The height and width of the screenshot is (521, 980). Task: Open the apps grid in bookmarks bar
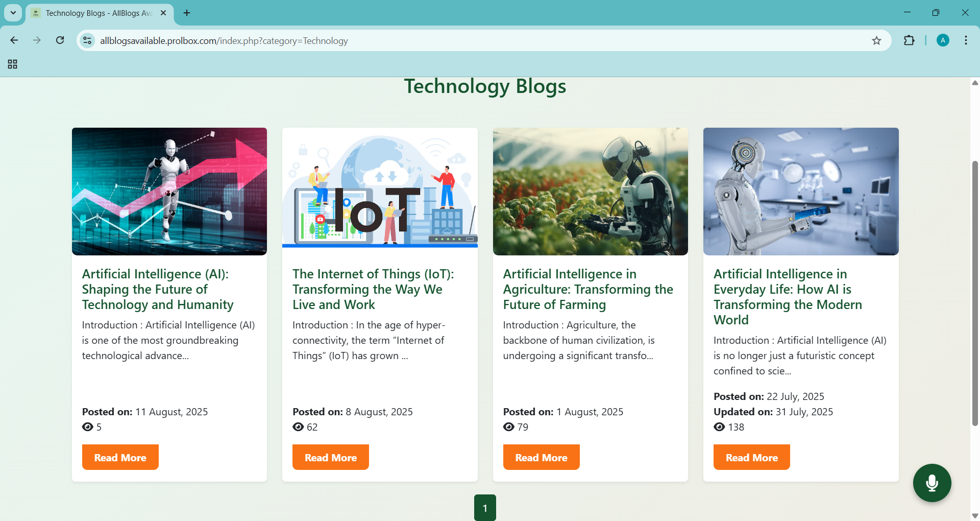13,64
